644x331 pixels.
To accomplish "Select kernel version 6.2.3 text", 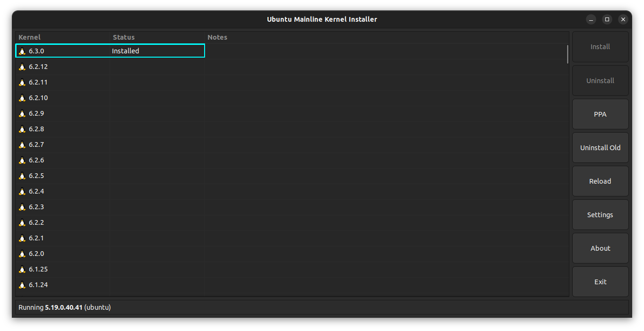I will pos(36,207).
